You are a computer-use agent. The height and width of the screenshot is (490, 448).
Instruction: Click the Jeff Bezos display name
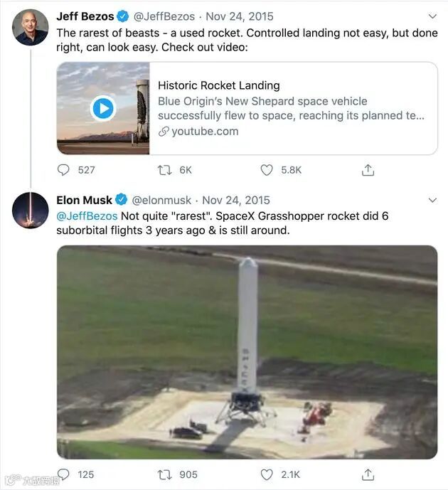coord(85,16)
